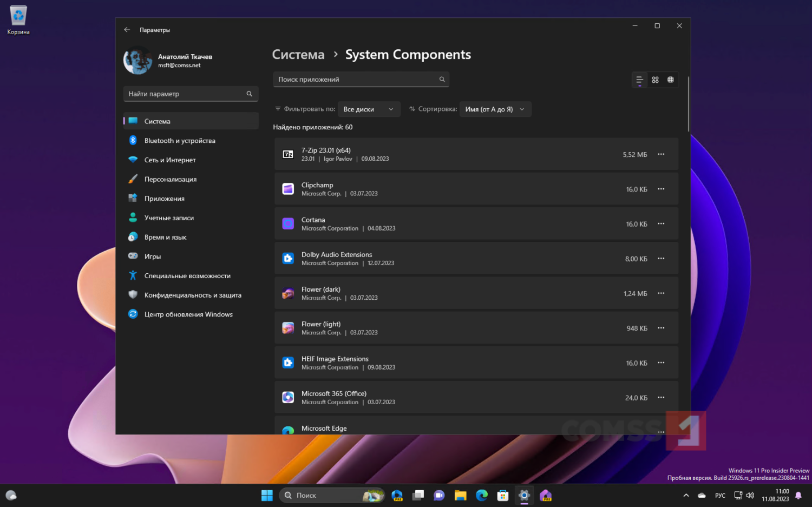812x507 pixels.
Task: Open more options for Clipchamp
Action: pyautogui.click(x=661, y=189)
